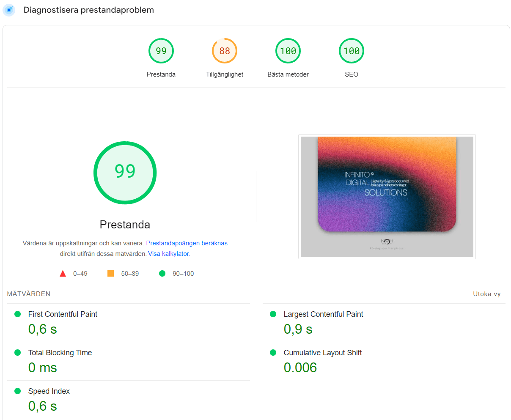The image size is (511, 420).
Task: Open the Tillgänglighet score gauge 88
Action: click(225, 51)
